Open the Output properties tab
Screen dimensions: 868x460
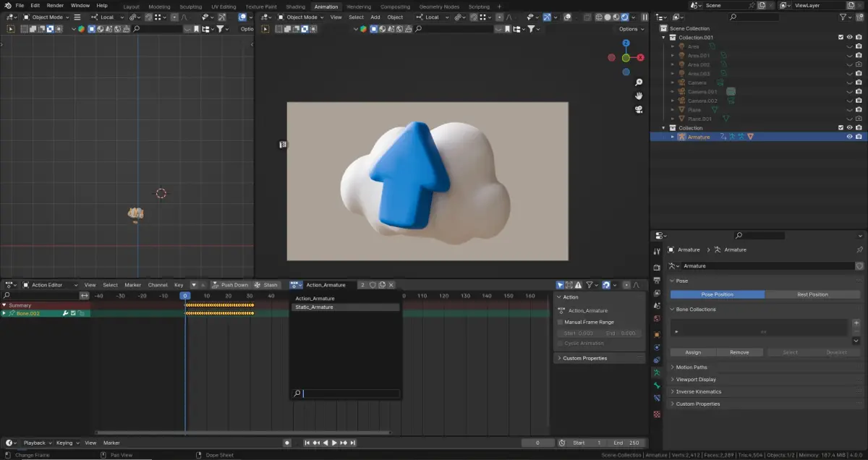click(657, 280)
